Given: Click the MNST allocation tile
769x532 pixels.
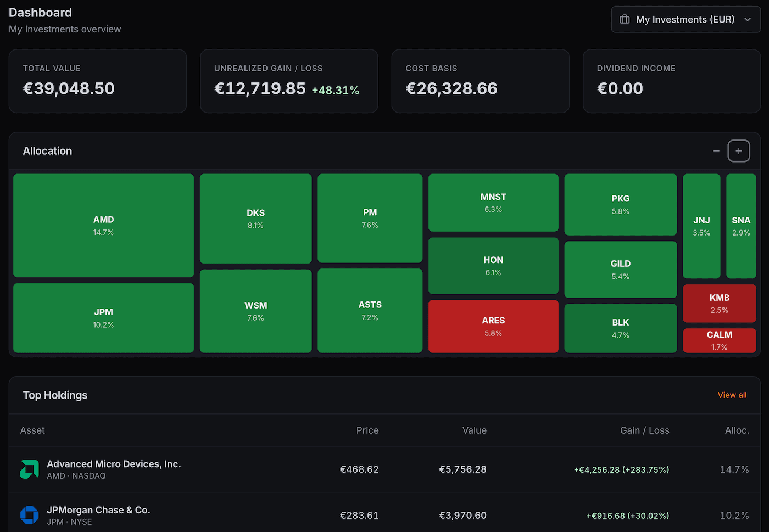Looking at the screenshot, I should pos(493,203).
